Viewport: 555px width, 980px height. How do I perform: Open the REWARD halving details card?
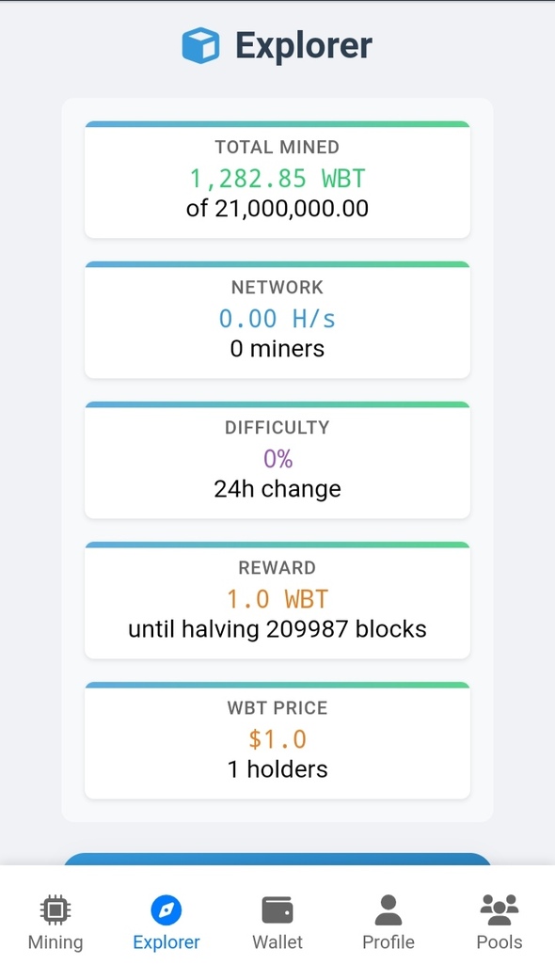pos(277,599)
